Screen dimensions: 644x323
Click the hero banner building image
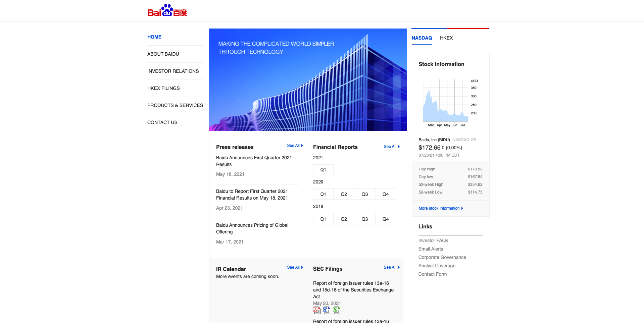pos(308,79)
